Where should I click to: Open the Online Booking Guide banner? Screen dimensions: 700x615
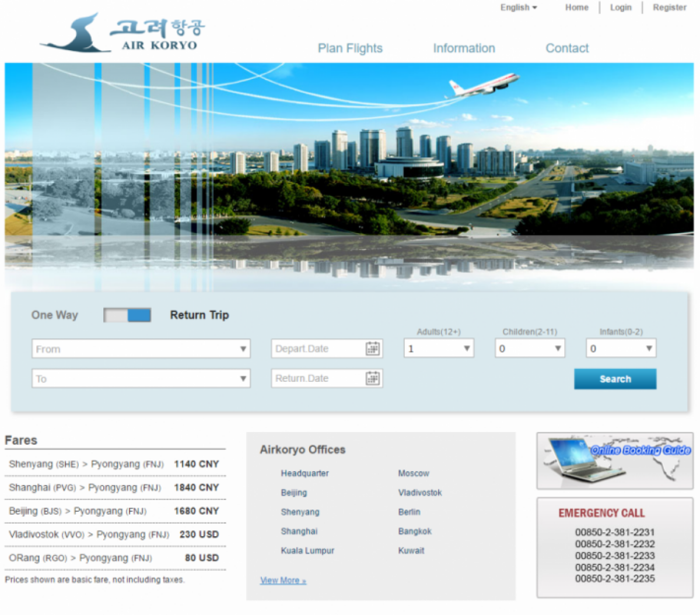[614, 460]
